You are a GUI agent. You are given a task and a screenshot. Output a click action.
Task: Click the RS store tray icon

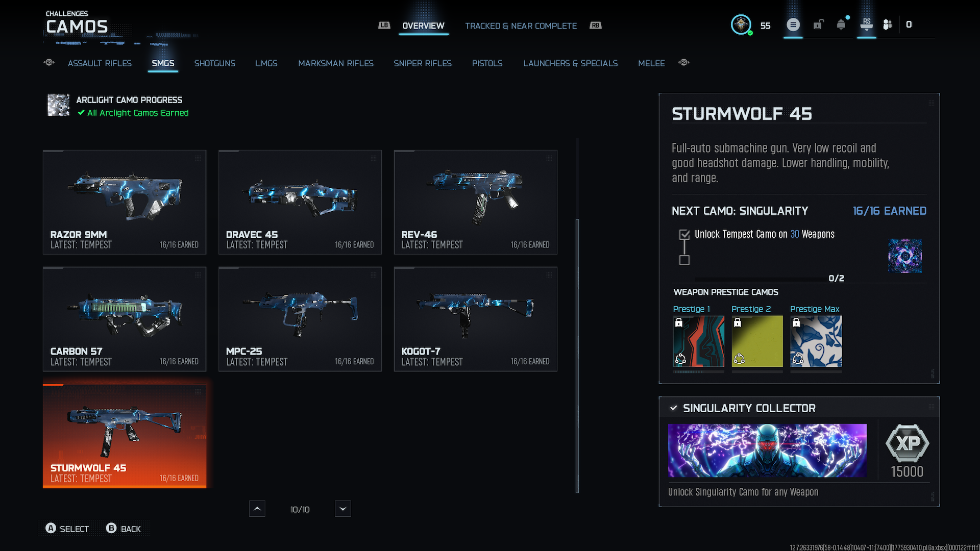tap(867, 24)
